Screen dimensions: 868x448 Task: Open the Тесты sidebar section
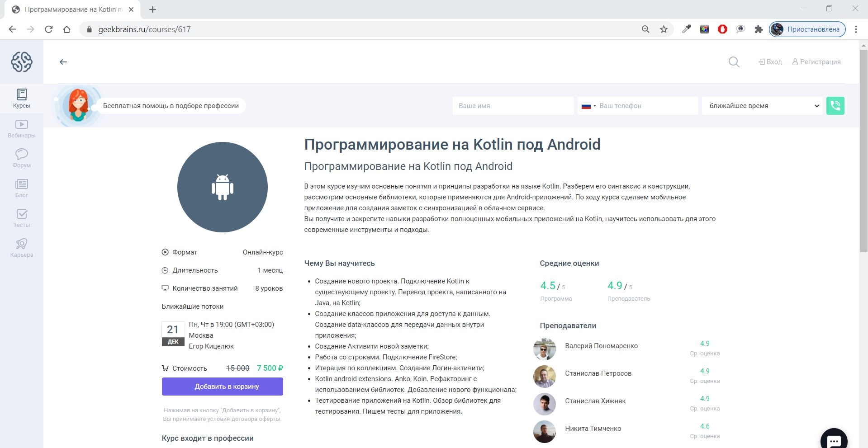[22, 218]
